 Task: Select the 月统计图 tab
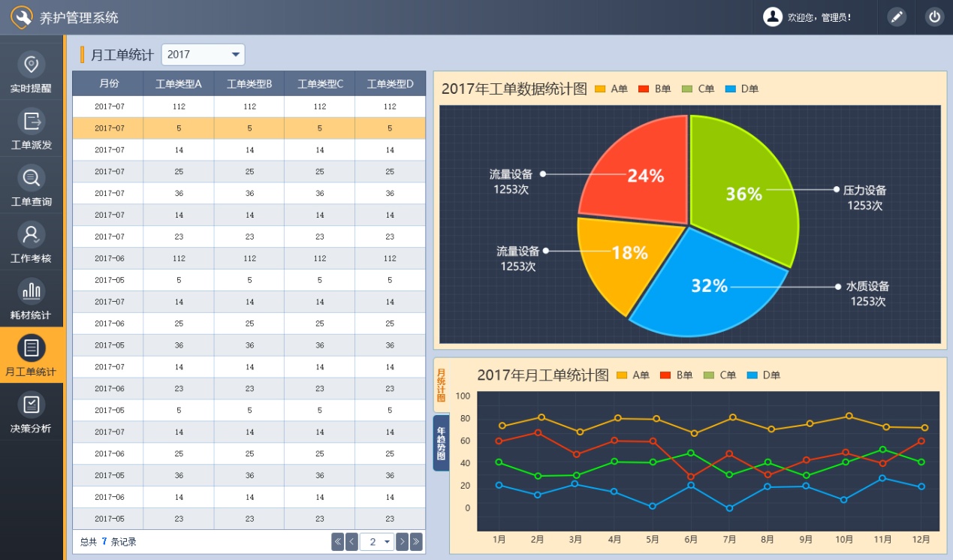pos(441,385)
